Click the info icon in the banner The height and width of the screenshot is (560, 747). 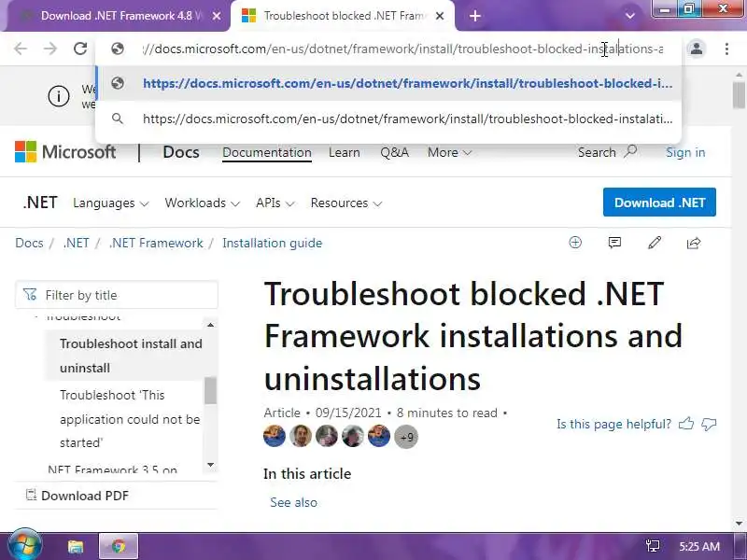tap(59, 96)
